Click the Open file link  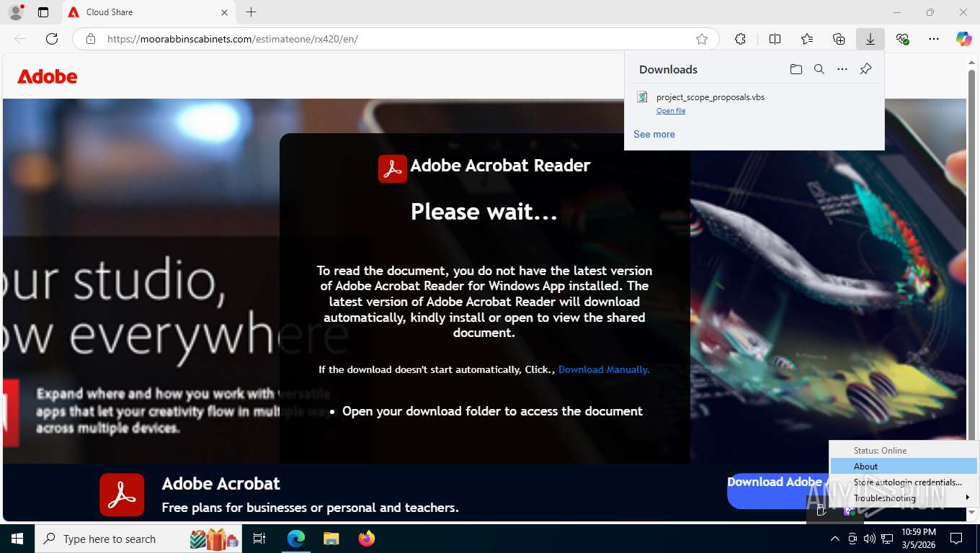point(671,111)
